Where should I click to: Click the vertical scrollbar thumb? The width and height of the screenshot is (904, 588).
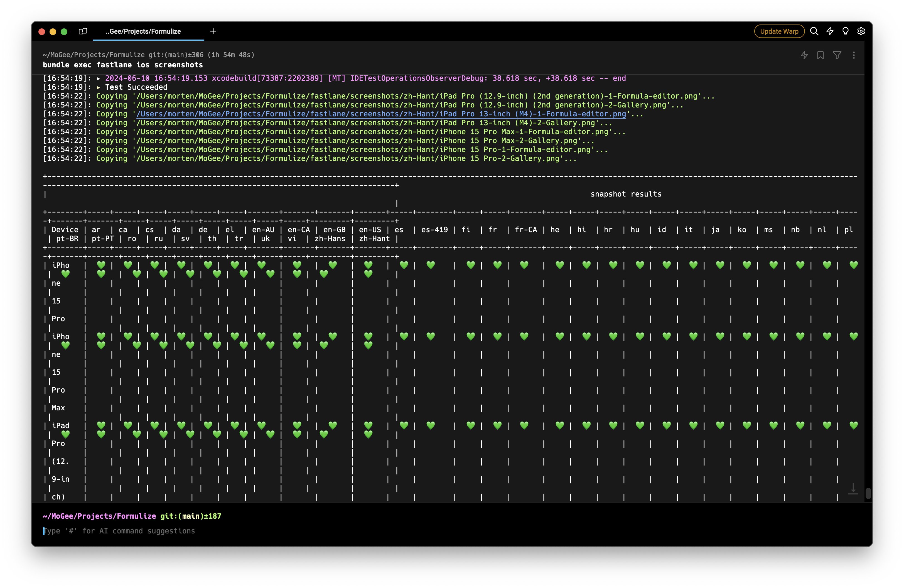coord(868,493)
